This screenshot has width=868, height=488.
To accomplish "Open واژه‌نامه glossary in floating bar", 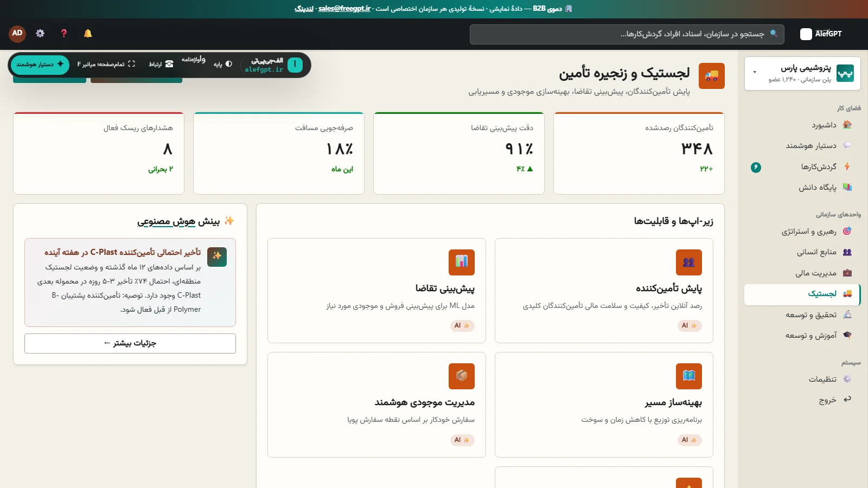I will [193, 60].
